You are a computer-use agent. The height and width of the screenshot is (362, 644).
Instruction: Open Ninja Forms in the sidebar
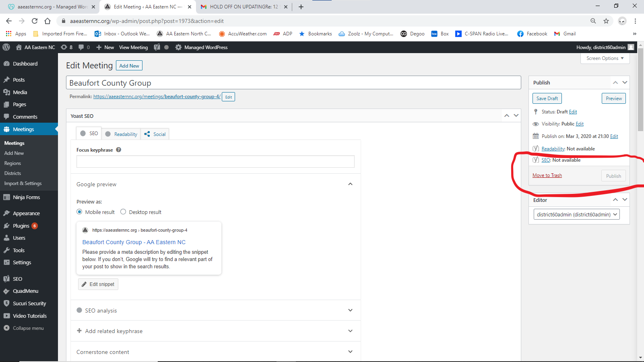point(26,197)
